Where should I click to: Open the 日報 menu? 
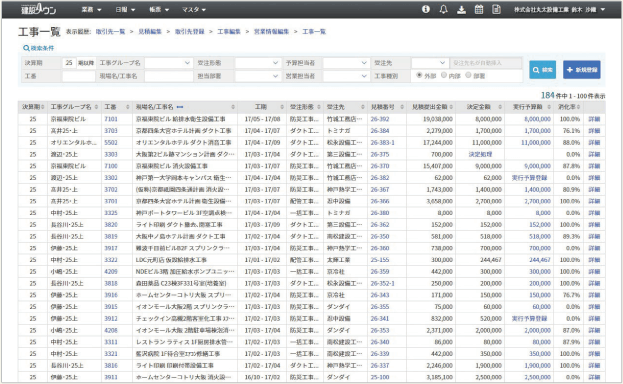point(125,10)
